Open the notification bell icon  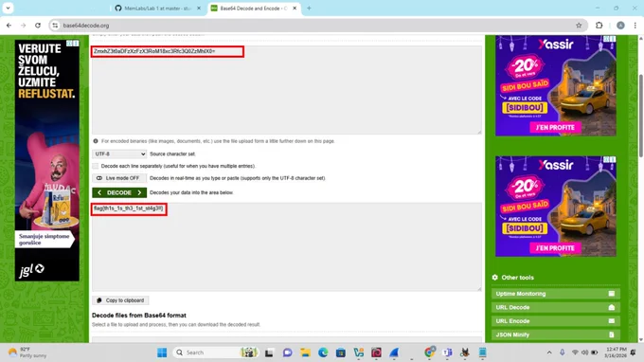(x=633, y=353)
